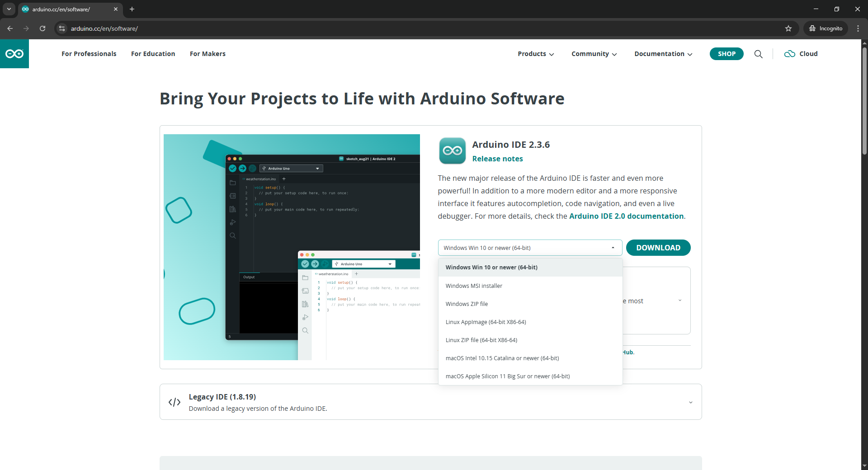Click the SHOP button

(x=726, y=54)
